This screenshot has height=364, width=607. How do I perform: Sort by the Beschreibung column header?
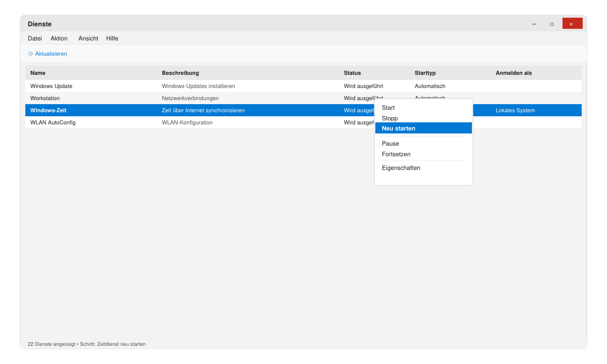point(180,73)
